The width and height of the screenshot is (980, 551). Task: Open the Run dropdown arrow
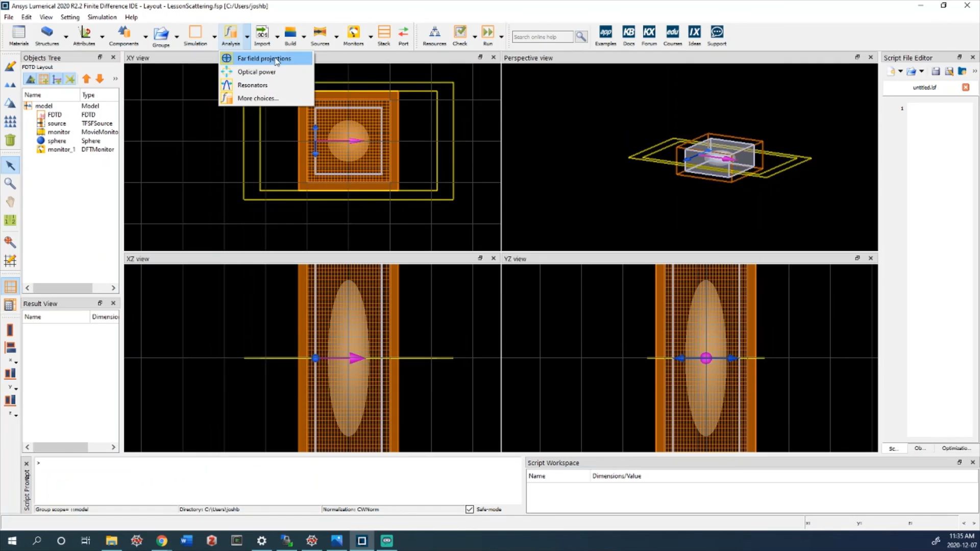click(x=501, y=37)
